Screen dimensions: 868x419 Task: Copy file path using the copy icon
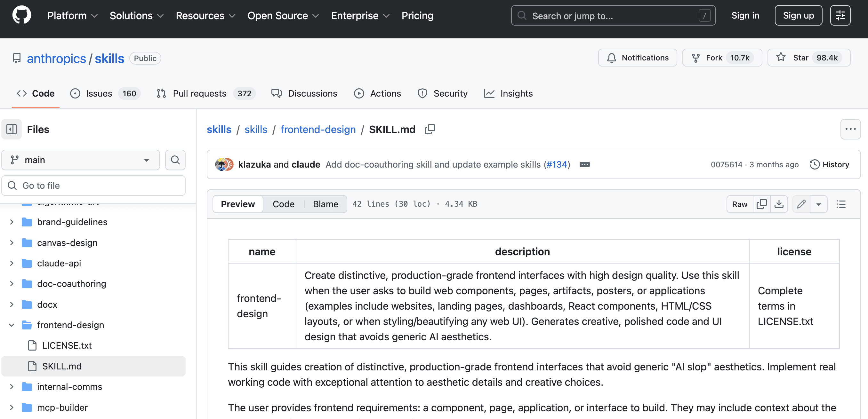430,129
